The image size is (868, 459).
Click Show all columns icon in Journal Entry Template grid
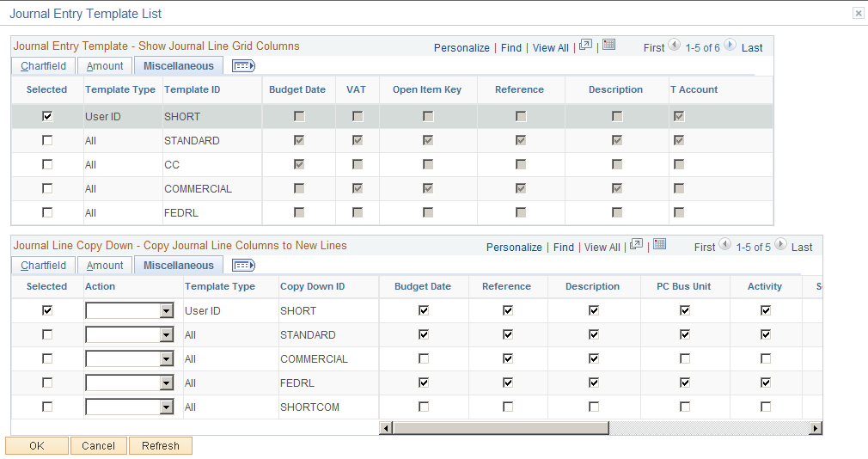pos(243,66)
